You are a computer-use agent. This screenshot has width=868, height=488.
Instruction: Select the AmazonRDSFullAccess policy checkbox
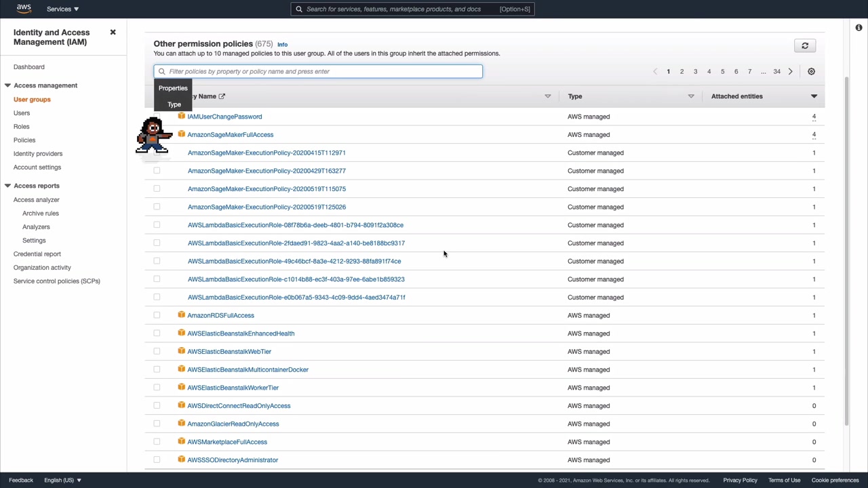coord(157,315)
